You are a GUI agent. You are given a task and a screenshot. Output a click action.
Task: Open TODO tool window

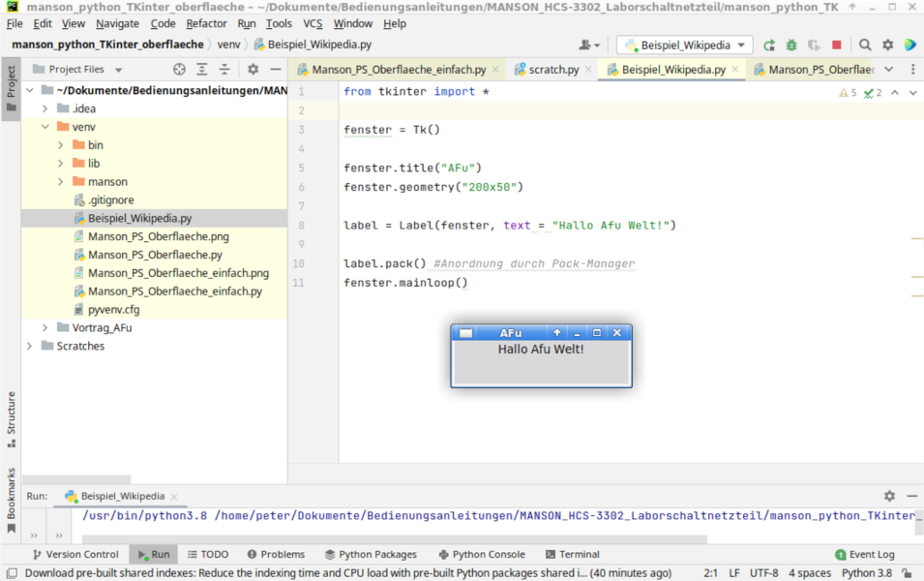tap(207, 555)
